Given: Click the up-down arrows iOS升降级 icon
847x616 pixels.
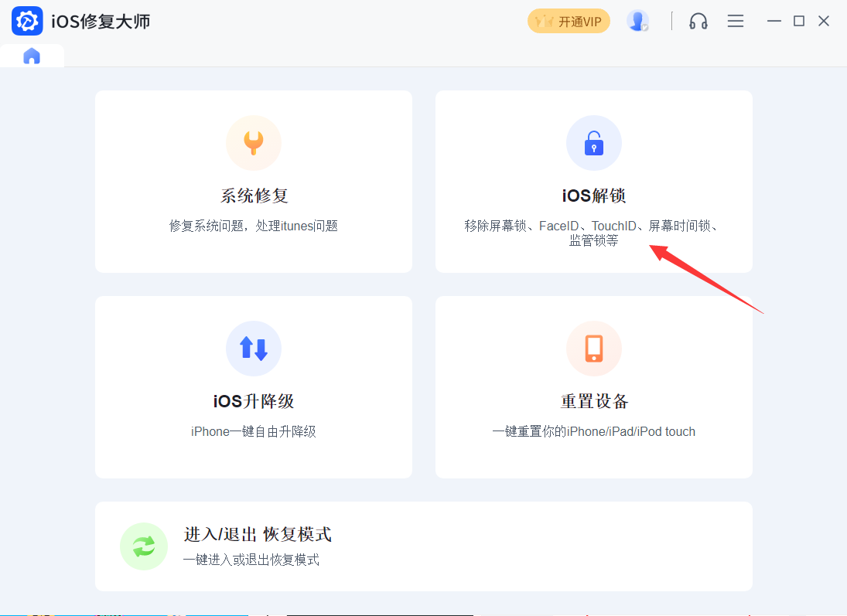Looking at the screenshot, I should coord(254,349).
